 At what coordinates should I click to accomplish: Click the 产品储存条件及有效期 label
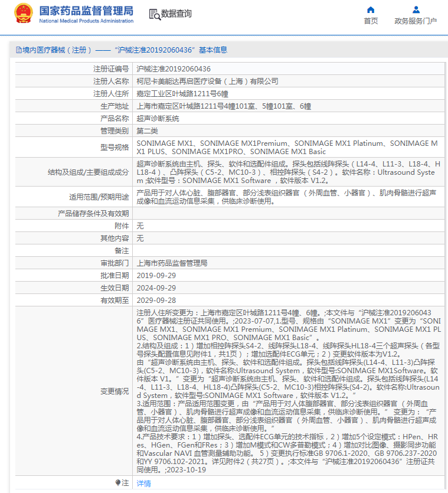tap(93, 214)
